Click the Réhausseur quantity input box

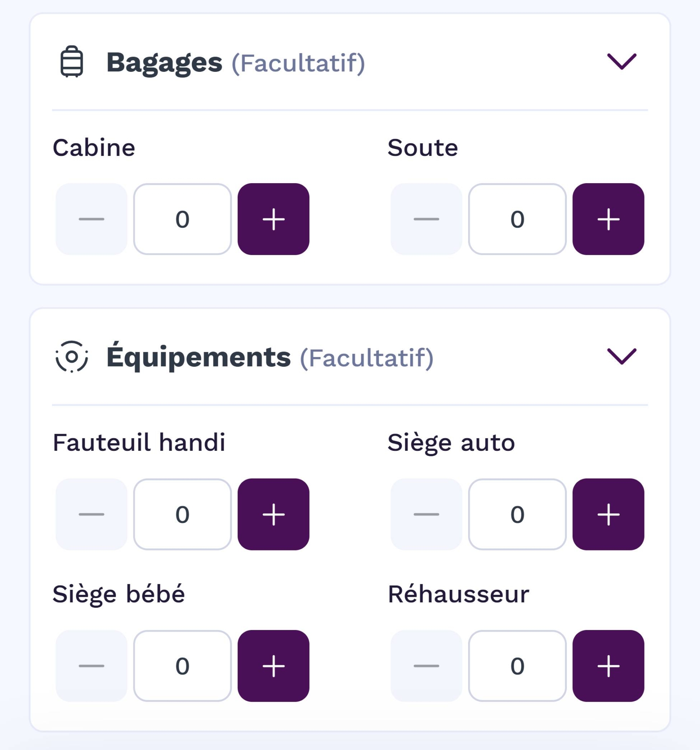[517, 666]
